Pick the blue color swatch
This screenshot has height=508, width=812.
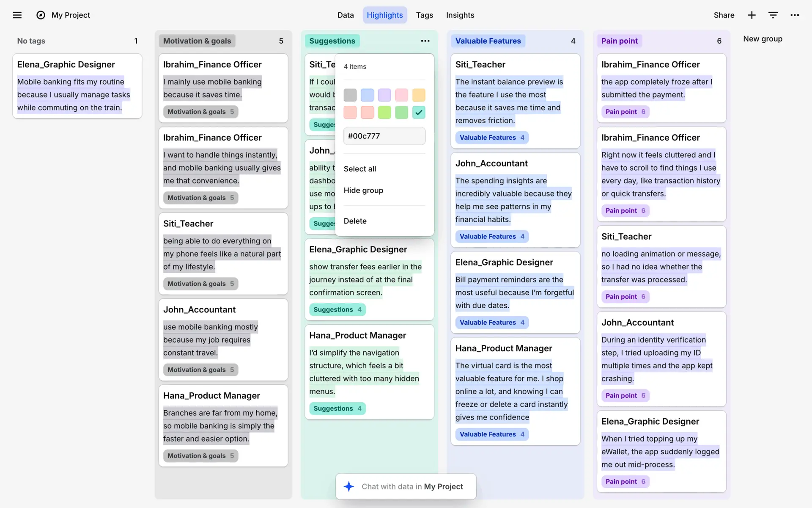(x=367, y=95)
